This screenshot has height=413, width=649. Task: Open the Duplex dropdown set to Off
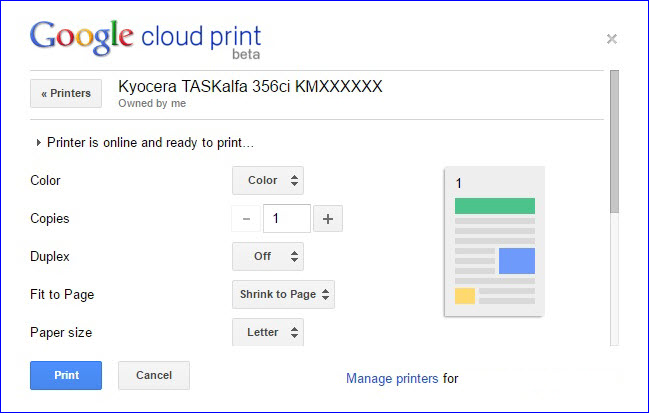tap(268, 257)
